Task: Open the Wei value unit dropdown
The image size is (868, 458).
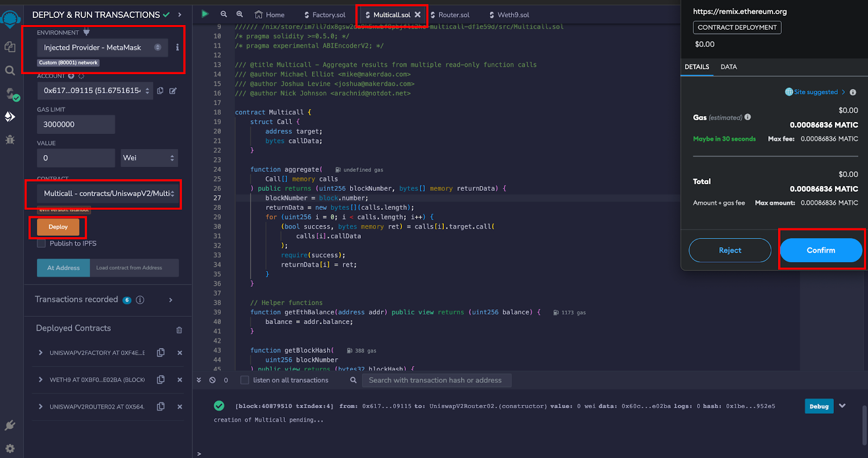Action: [149, 158]
